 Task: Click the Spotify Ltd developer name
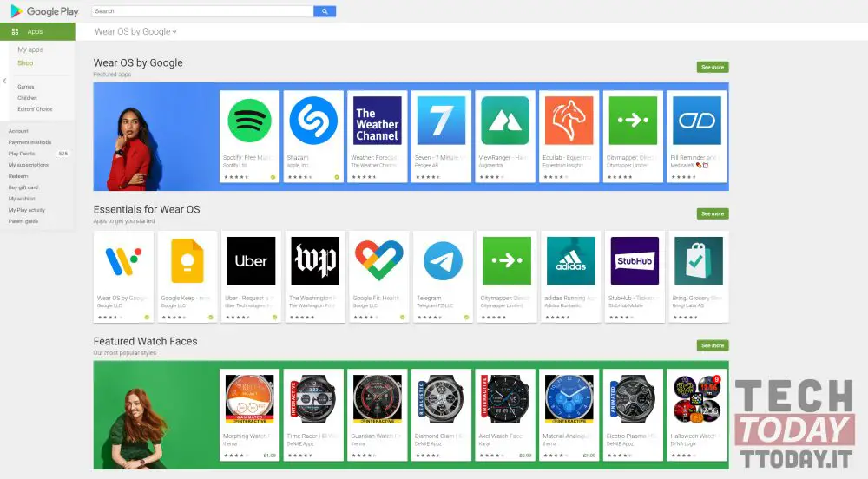pos(234,166)
